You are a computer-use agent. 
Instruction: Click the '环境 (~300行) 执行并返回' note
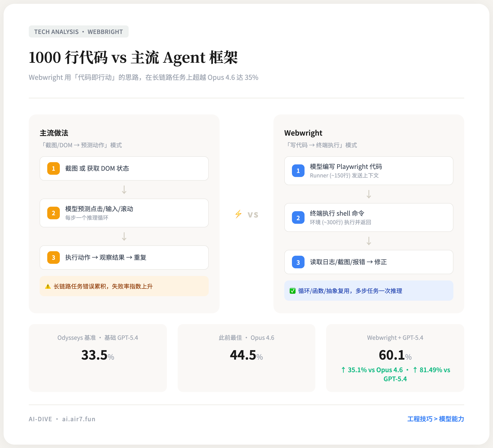[341, 222]
